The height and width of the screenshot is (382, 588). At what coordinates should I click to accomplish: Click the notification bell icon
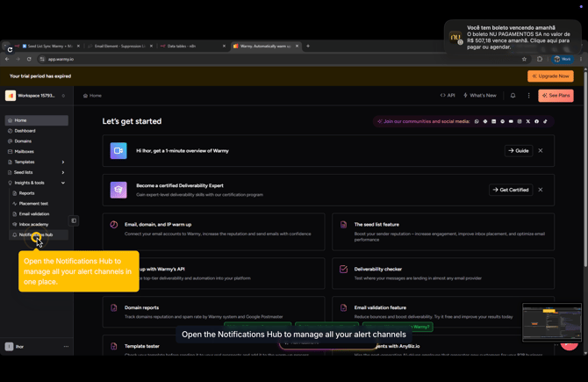(x=513, y=96)
